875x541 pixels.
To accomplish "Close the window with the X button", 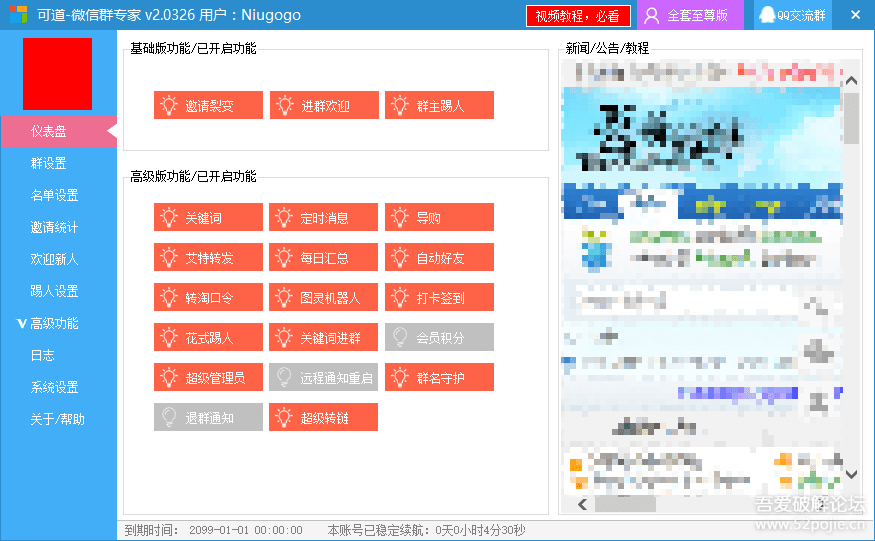I will pos(855,15).
